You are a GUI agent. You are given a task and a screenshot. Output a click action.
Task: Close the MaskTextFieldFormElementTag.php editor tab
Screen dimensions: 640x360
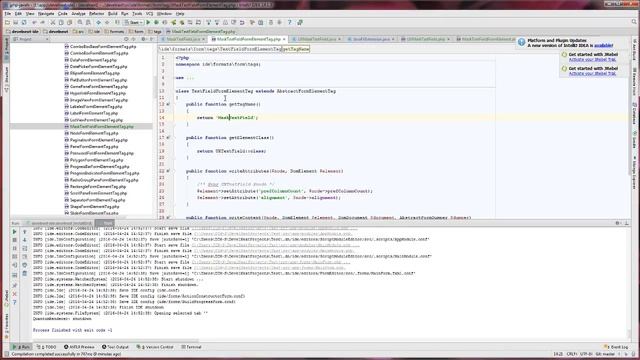coord(284,39)
